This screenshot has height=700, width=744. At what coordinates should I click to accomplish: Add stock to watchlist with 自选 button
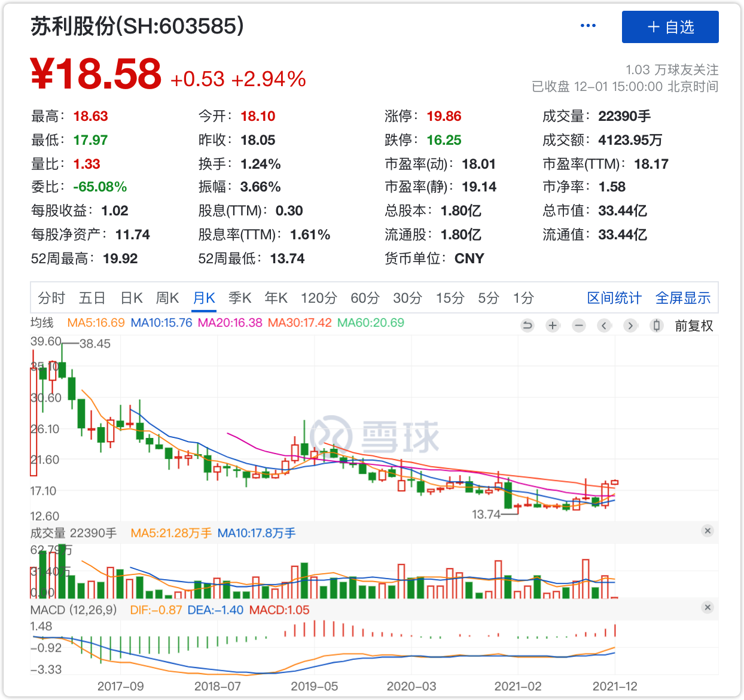pos(670,27)
